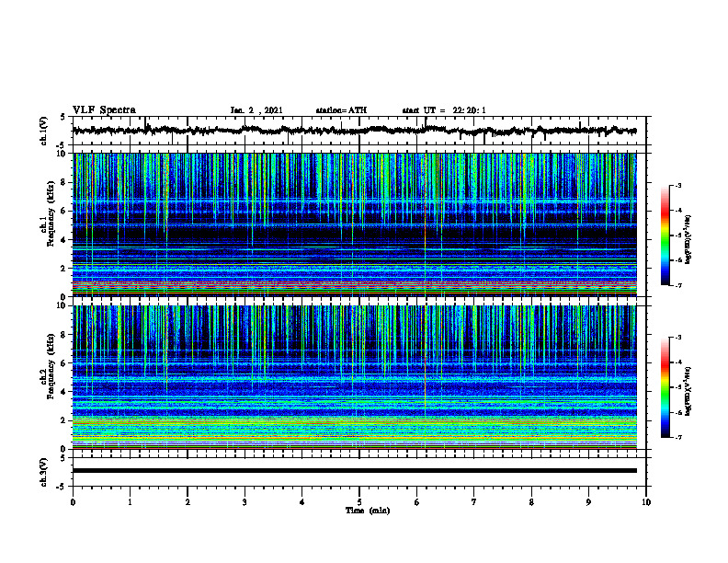Click the "ch.3(V)" axis label
Viewport: 728px width, 563px height.
44,472
